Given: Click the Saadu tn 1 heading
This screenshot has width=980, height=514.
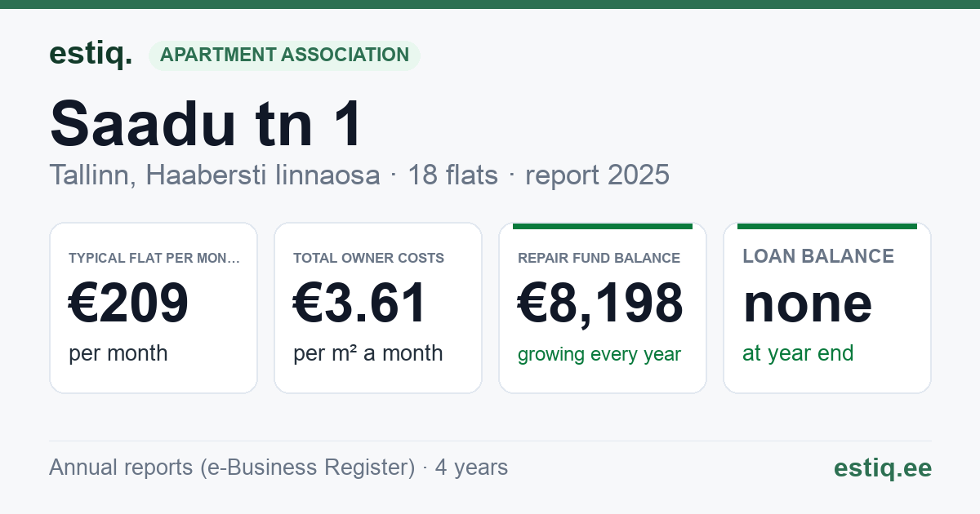Looking at the screenshot, I should coord(207,124).
